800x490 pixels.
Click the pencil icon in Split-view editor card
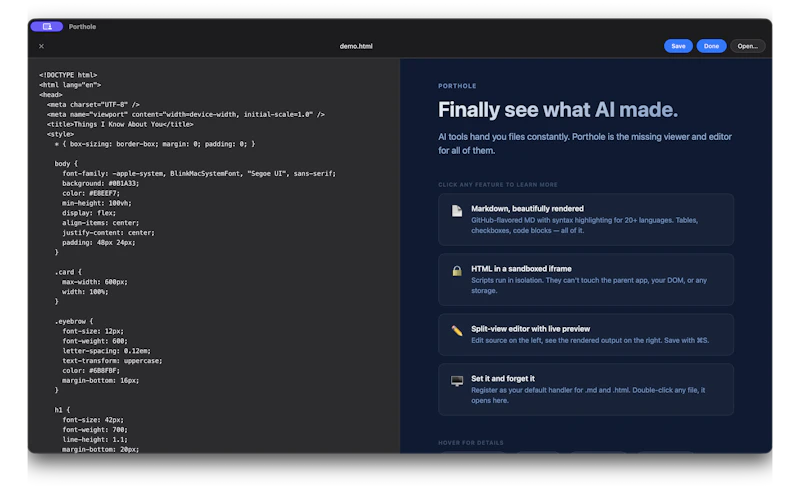pos(457,331)
